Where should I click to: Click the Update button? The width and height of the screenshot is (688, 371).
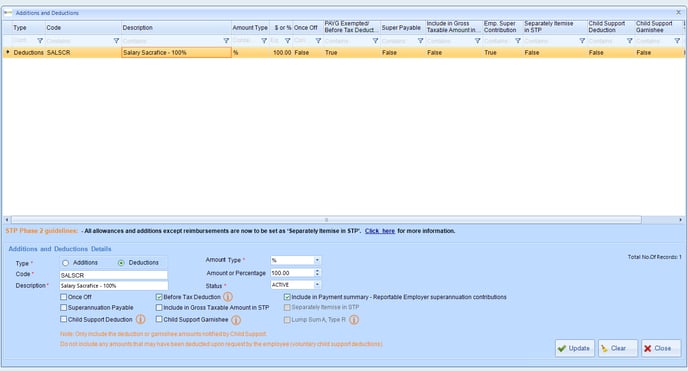point(575,348)
